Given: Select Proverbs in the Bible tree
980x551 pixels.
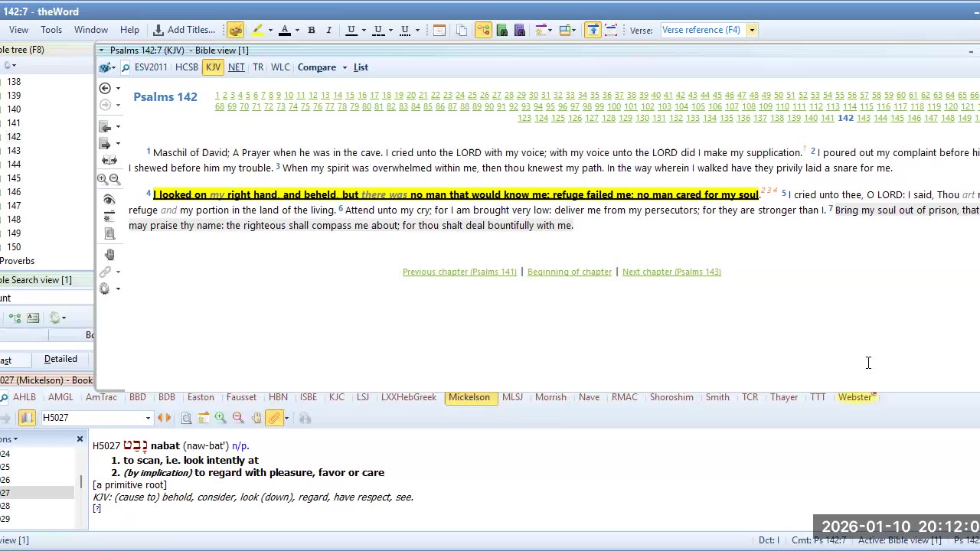Looking at the screenshot, I should click(17, 261).
